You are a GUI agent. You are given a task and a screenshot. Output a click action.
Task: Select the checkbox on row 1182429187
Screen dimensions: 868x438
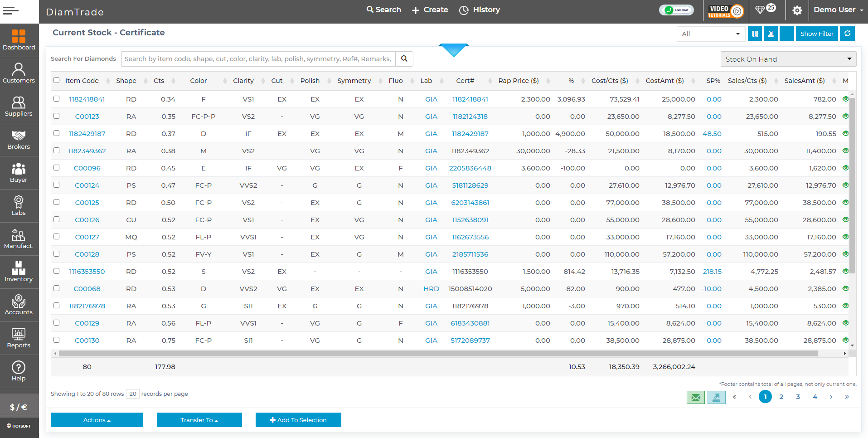[x=56, y=133]
